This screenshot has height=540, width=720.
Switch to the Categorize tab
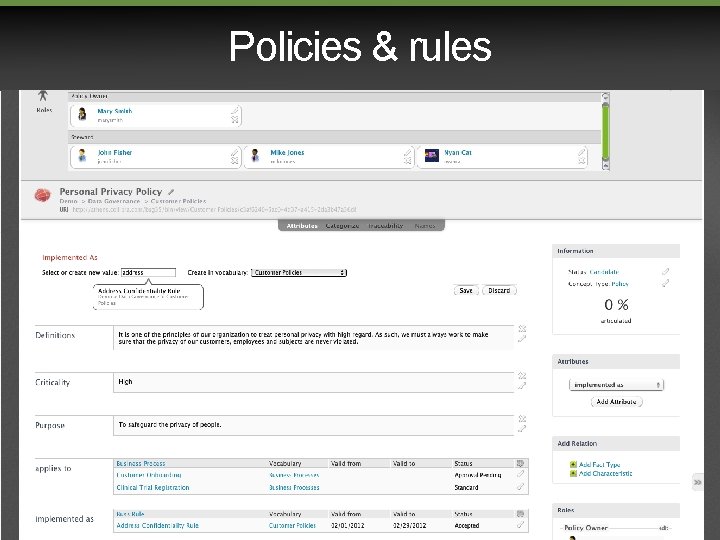[x=342, y=226]
